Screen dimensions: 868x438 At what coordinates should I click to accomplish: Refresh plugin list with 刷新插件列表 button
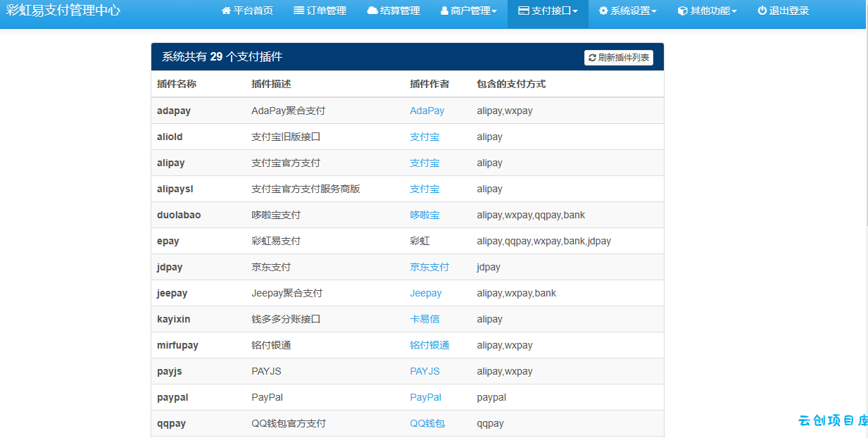coord(619,58)
